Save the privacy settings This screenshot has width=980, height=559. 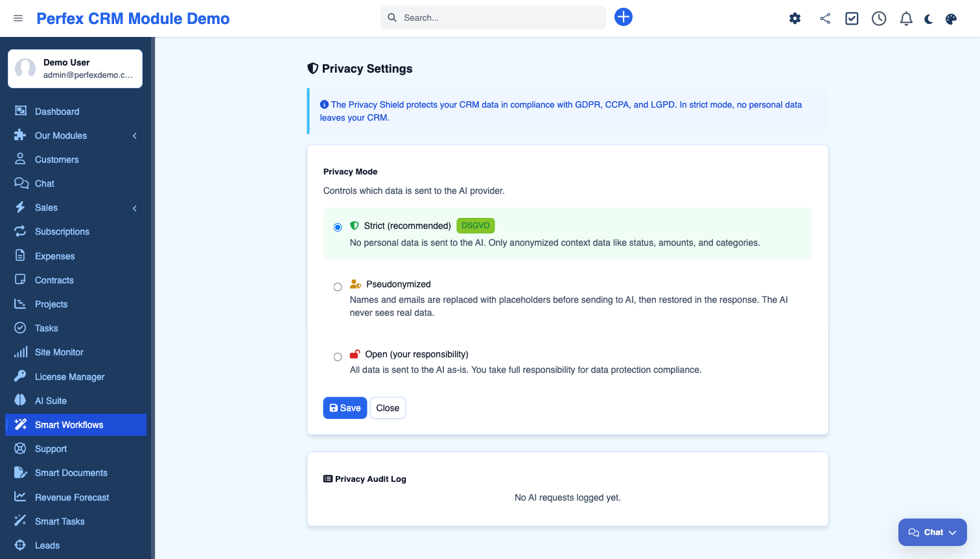coord(345,408)
